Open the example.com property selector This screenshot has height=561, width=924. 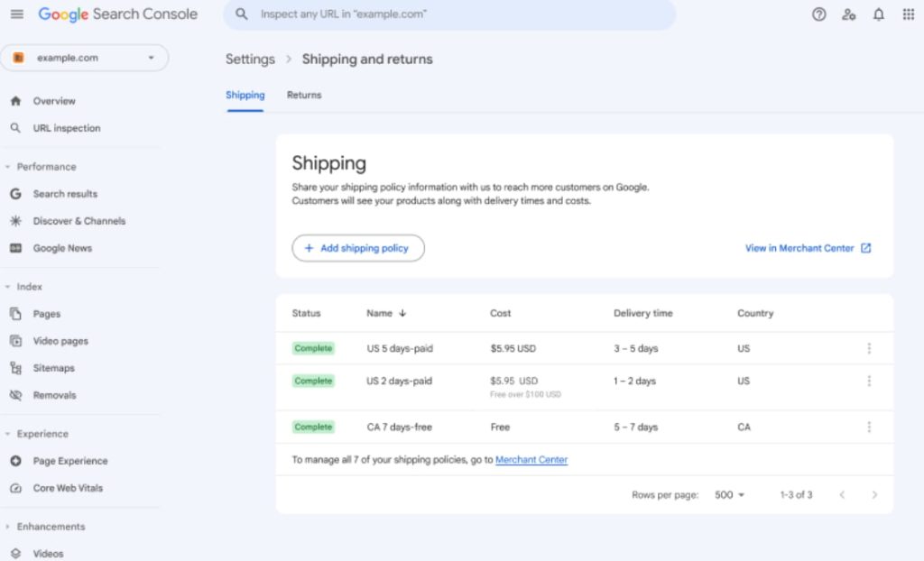(84, 58)
